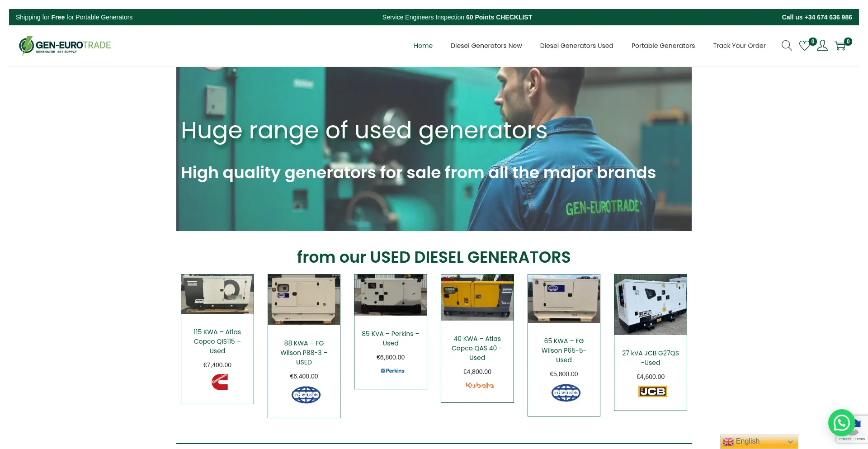The height and width of the screenshot is (449, 868).
Task: Click the Cummins brand logo
Action: coord(220,382)
